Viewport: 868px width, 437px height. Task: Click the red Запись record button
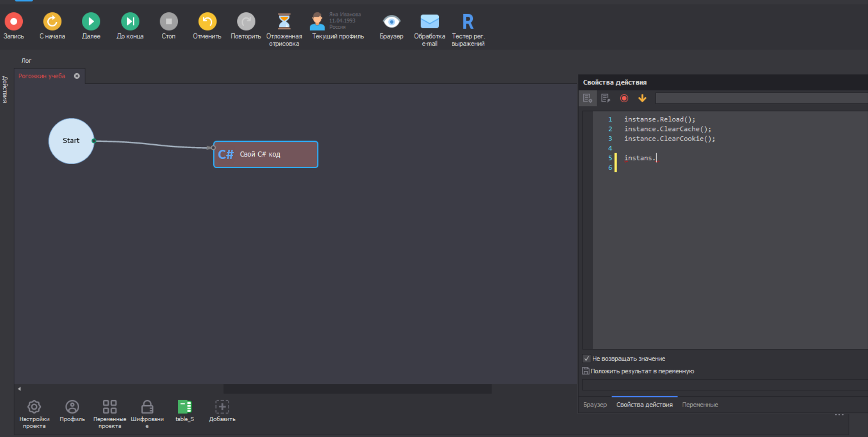coord(14,22)
